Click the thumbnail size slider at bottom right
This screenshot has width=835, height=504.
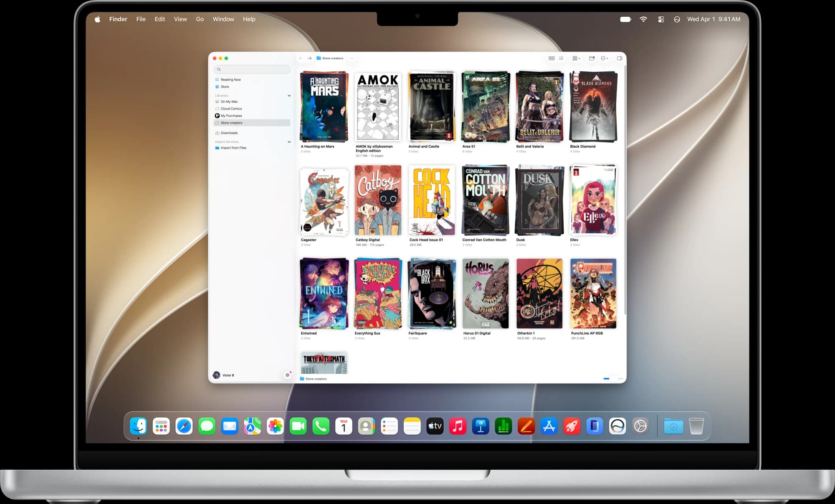pyautogui.click(x=613, y=379)
